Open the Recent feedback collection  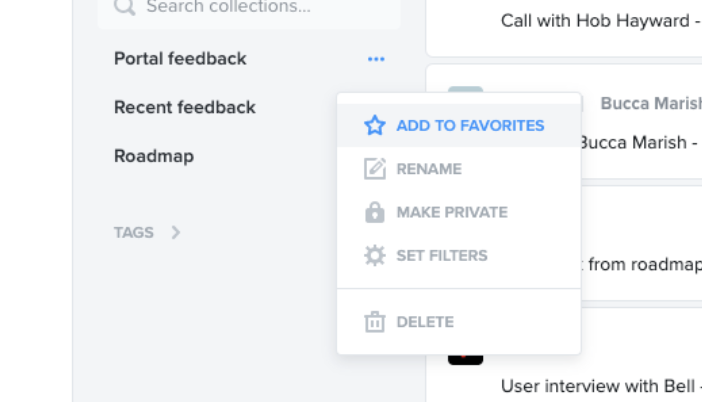coord(184,107)
